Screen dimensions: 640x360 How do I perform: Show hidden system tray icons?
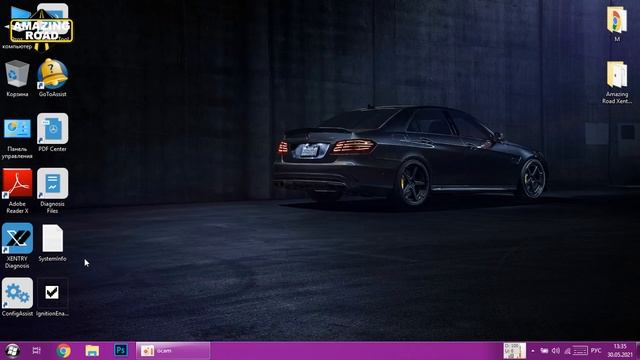(533, 351)
